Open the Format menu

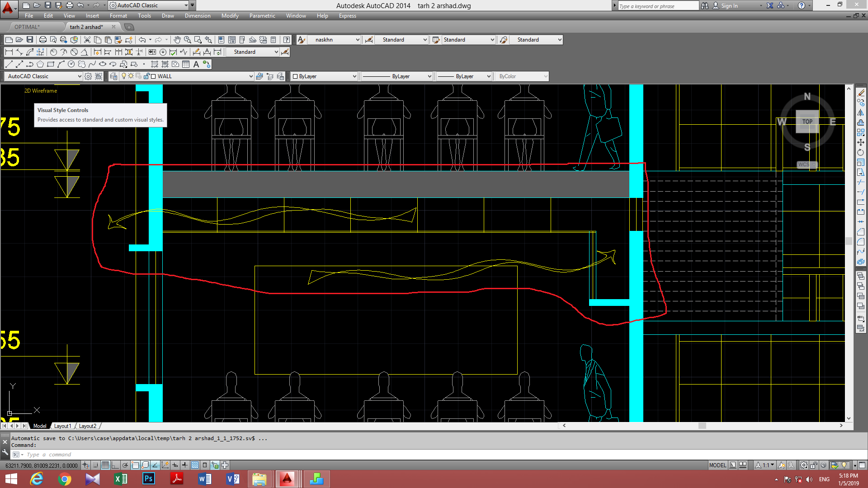tap(118, 16)
